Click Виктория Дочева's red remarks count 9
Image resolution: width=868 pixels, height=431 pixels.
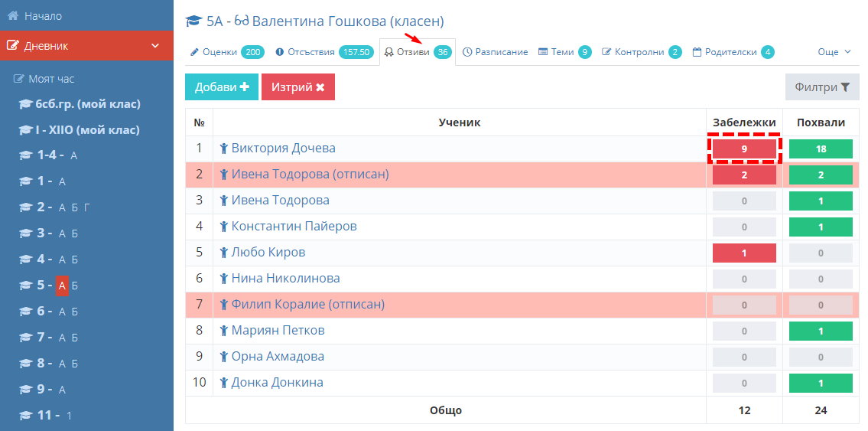click(744, 149)
